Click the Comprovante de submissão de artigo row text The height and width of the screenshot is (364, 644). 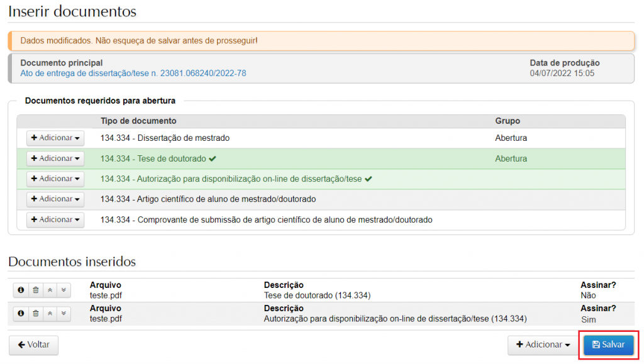click(266, 219)
